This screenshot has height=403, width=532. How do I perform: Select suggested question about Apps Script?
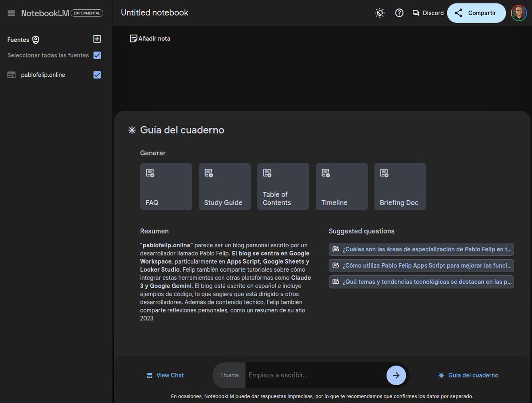pyautogui.click(x=422, y=265)
